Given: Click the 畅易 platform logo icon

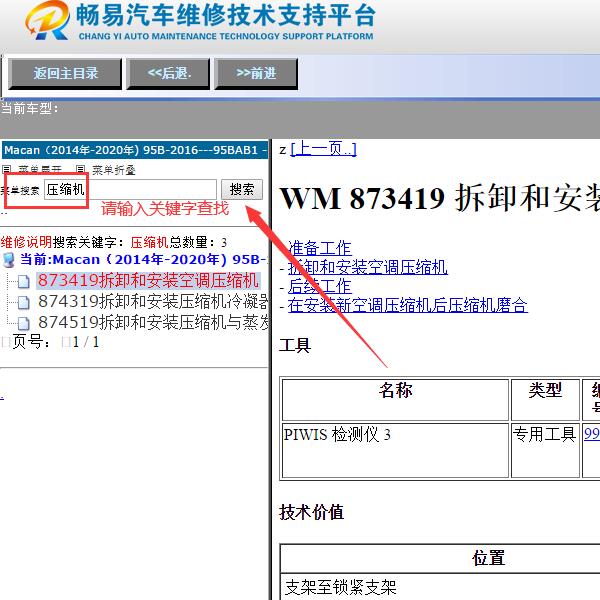Looking at the screenshot, I should [47, 20].
